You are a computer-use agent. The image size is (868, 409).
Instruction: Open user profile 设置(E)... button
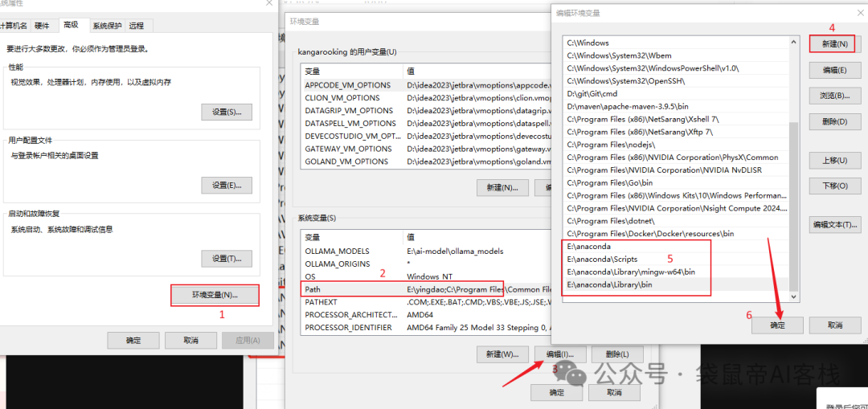(x=227, y=186)
